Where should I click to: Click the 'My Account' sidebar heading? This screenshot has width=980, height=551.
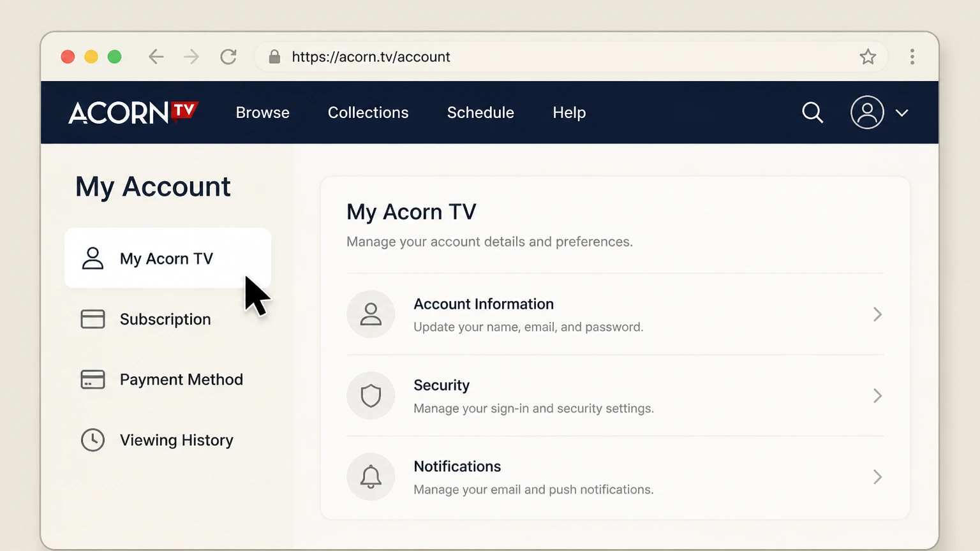153,187
